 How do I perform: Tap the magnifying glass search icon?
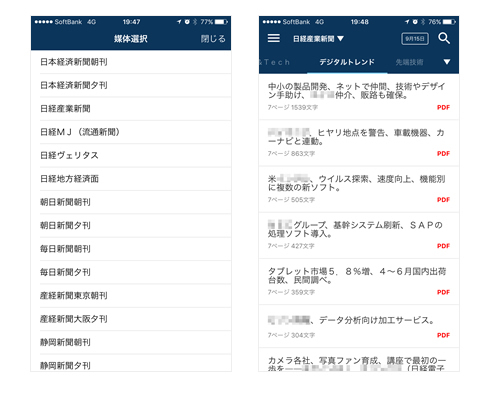coord(444,38)
